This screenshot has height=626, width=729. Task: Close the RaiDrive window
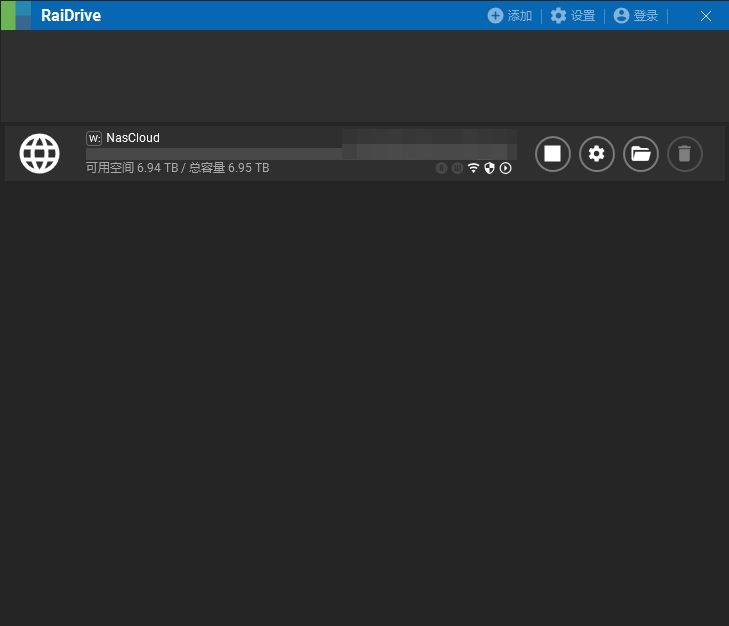(x=705, y=16)
